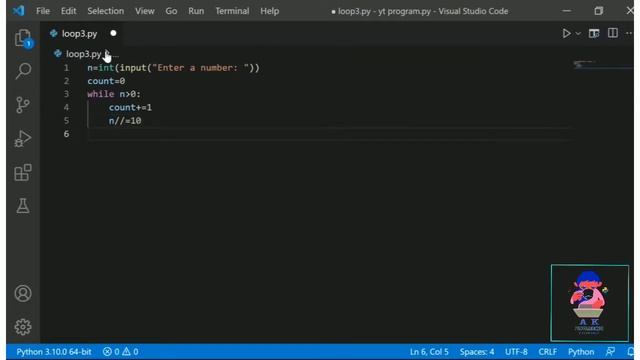Open the Help menu

[x=269, y=11]
